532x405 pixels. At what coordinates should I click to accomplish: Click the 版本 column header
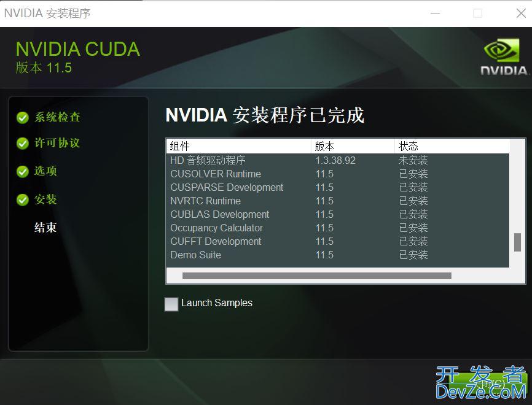point(353,146)
